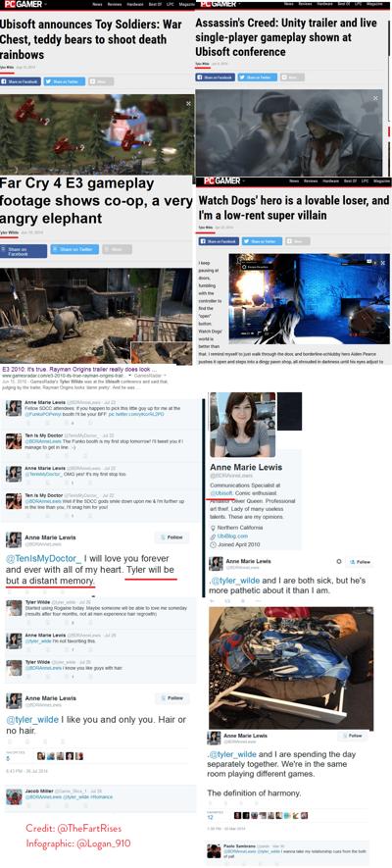Follow Anne Marie Lewis on the TenIsMyDoctor tweet
This screenshot has height=868, width=392.
[171, 537]
